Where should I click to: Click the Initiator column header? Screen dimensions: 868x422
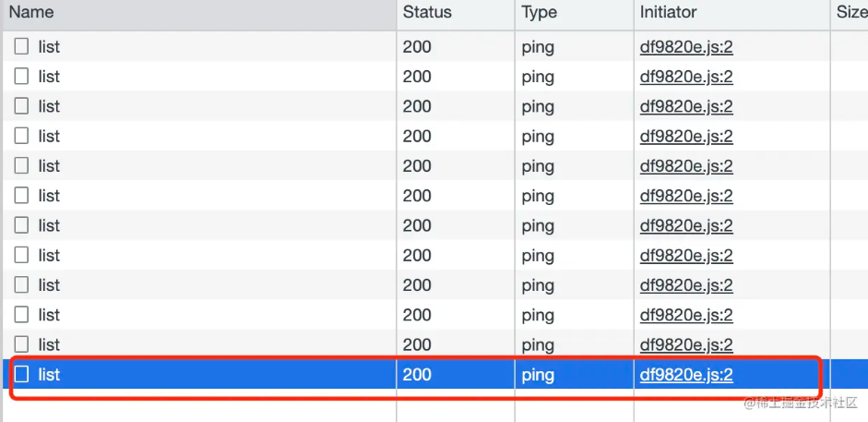point(668,13)
